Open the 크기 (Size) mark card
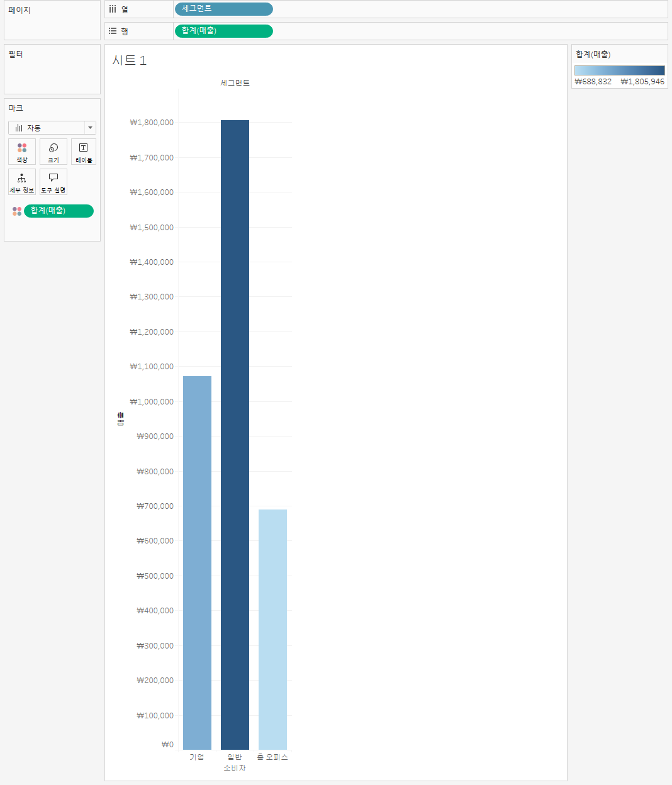The width and height of the screenshot is (672, 785). coord(53,152)
